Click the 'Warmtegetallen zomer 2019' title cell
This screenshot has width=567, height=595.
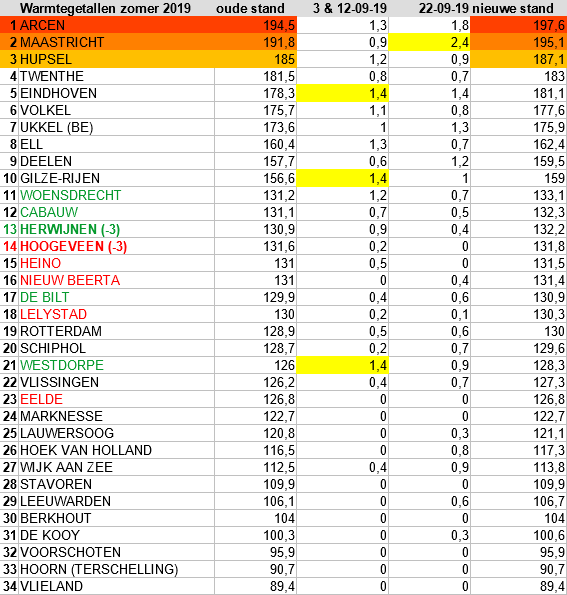[105, 8]
